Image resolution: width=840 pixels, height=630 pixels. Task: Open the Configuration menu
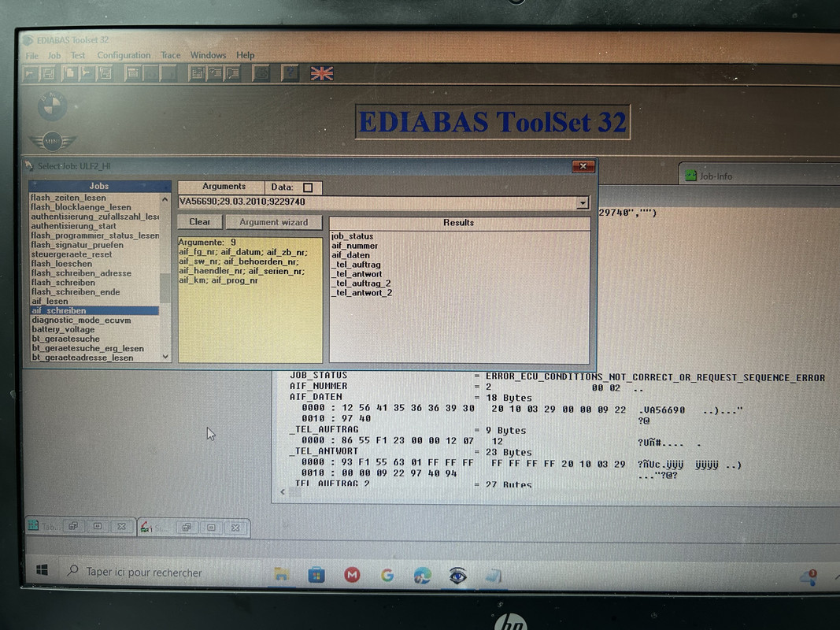[x=124, y=55]
